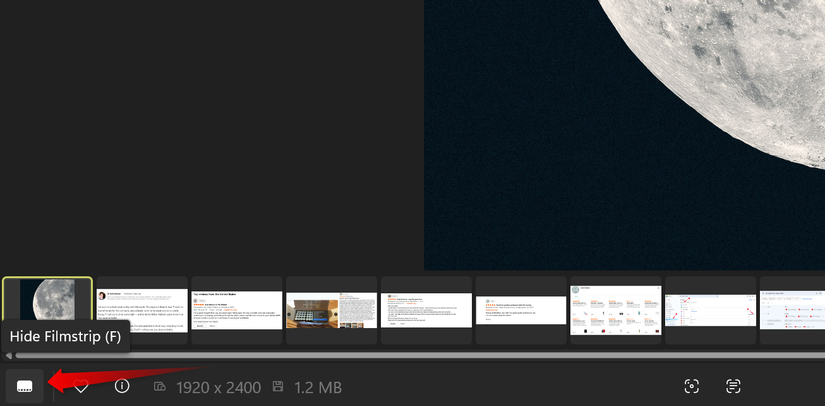Click the 1920 x 2400 dimensions text

(x=218, y=388)
